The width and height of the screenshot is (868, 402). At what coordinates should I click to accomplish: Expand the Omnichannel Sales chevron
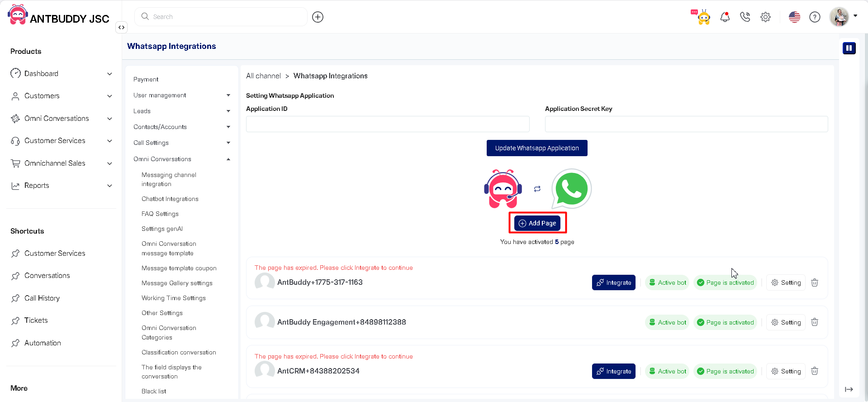pos(109,163)
